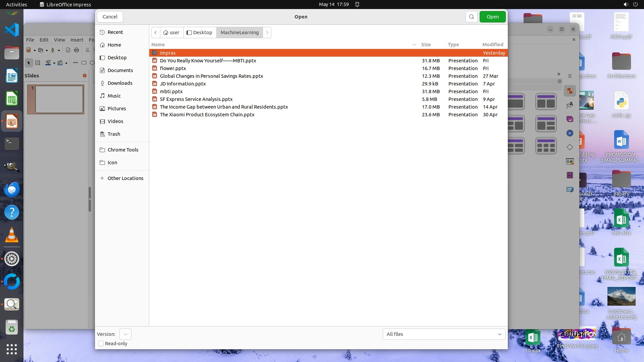Open Other Locations in the sidebar
Screen dimensions: 644x362
(125, 178)
